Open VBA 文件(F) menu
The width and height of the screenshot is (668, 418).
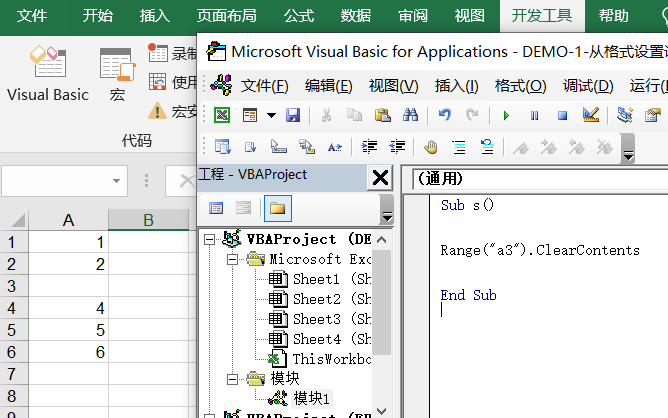pos(264,86)
